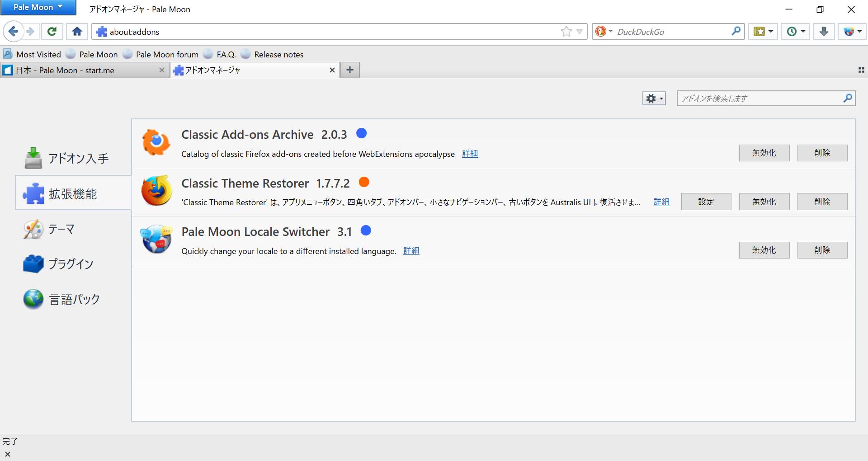This screenshot has width=868, height=461.
Task: Expand the bookmarks button dropdown arrow
Action: 771,32
